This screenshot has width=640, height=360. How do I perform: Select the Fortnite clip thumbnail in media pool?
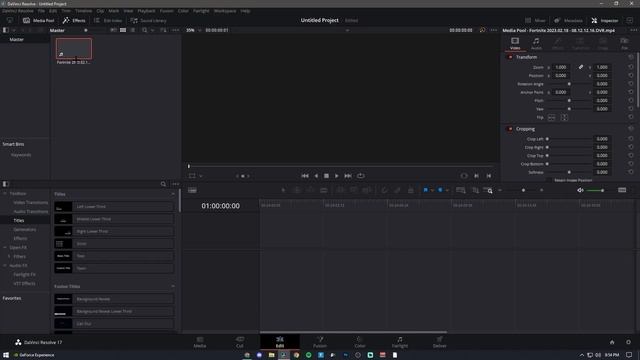click(x=74, y=49)
